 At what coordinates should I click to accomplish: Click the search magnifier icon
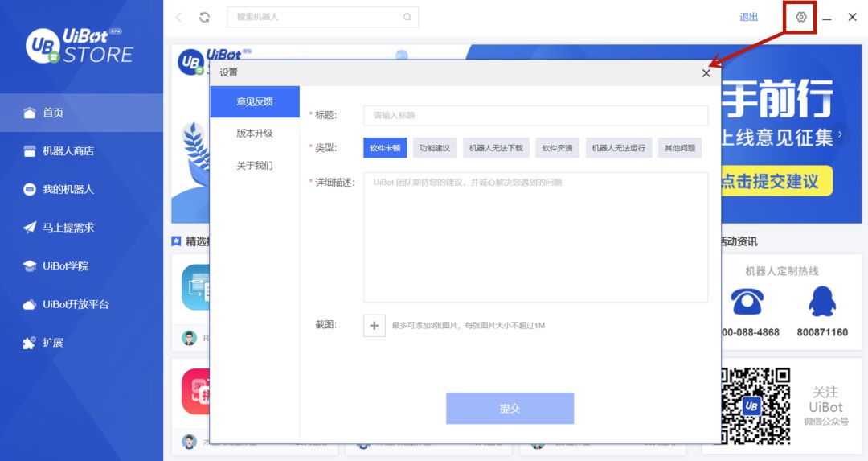[407, 17]
